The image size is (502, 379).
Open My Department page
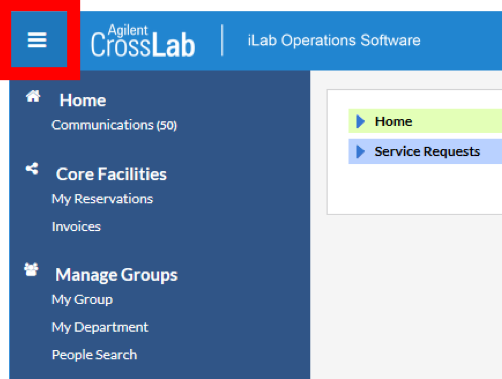click(100, 327)
